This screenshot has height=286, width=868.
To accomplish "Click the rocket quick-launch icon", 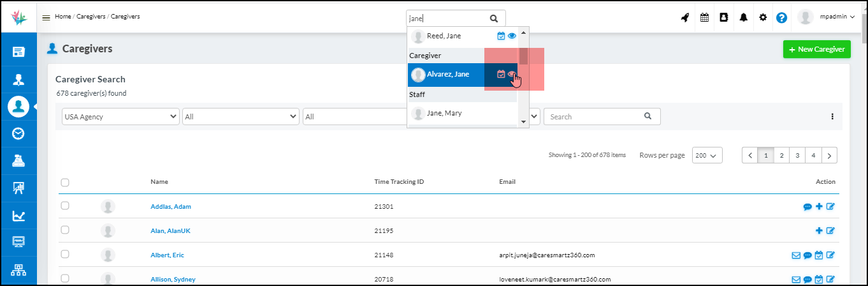I will (x=685, y=17).
